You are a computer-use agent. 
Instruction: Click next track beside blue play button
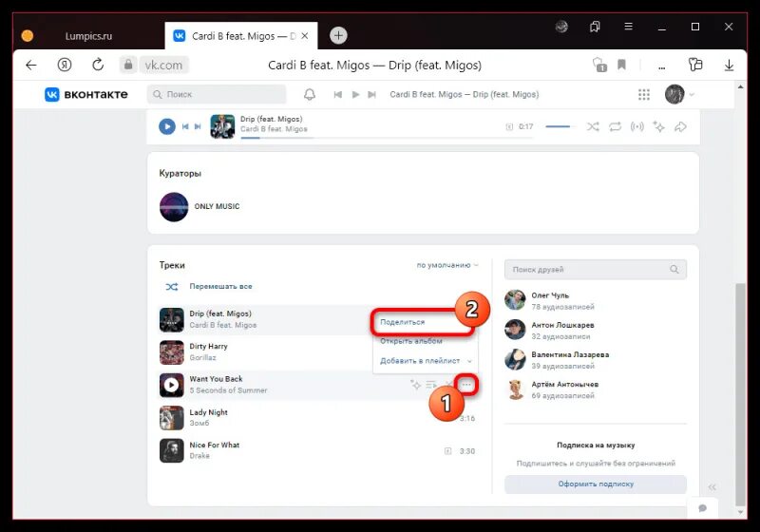pyautogui.click(x=198, y=126)
